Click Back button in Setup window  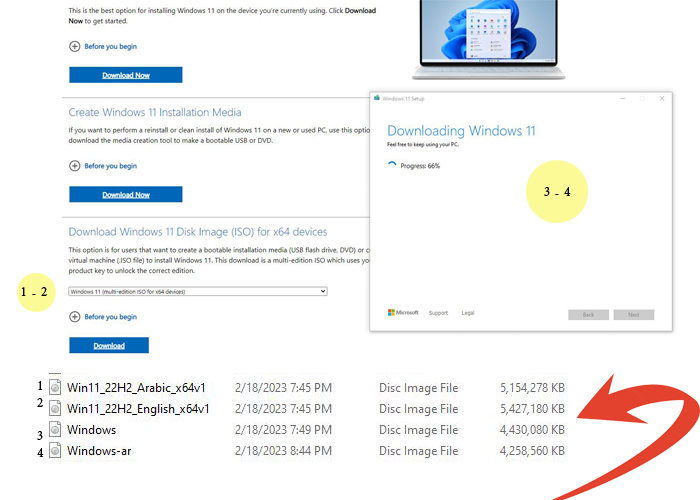point(588,315)
